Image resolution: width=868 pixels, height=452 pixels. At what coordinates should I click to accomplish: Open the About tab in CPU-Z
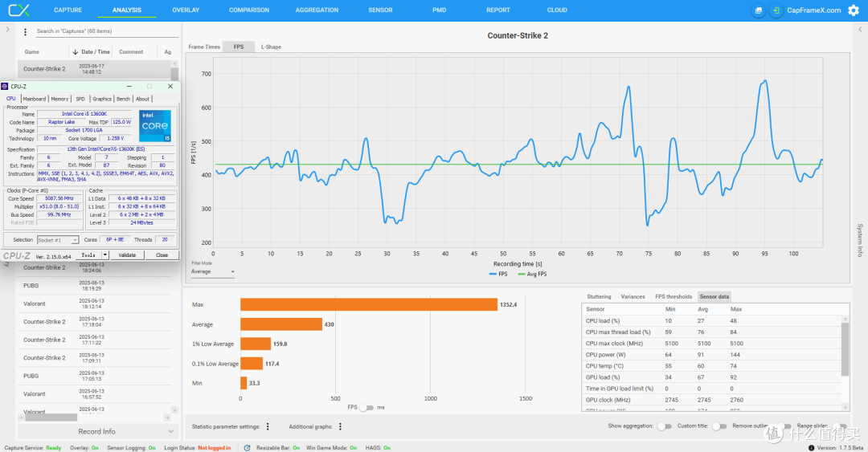(x=142, y=99)
